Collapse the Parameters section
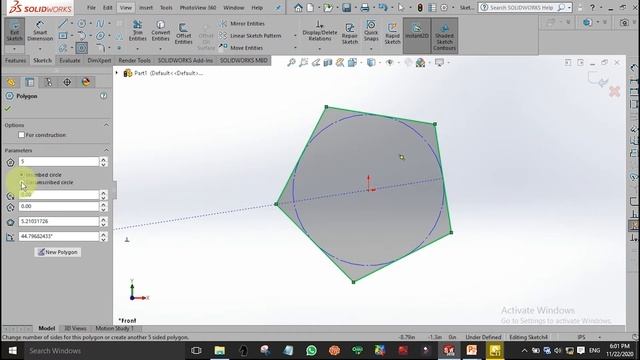 tap(106, 150)
